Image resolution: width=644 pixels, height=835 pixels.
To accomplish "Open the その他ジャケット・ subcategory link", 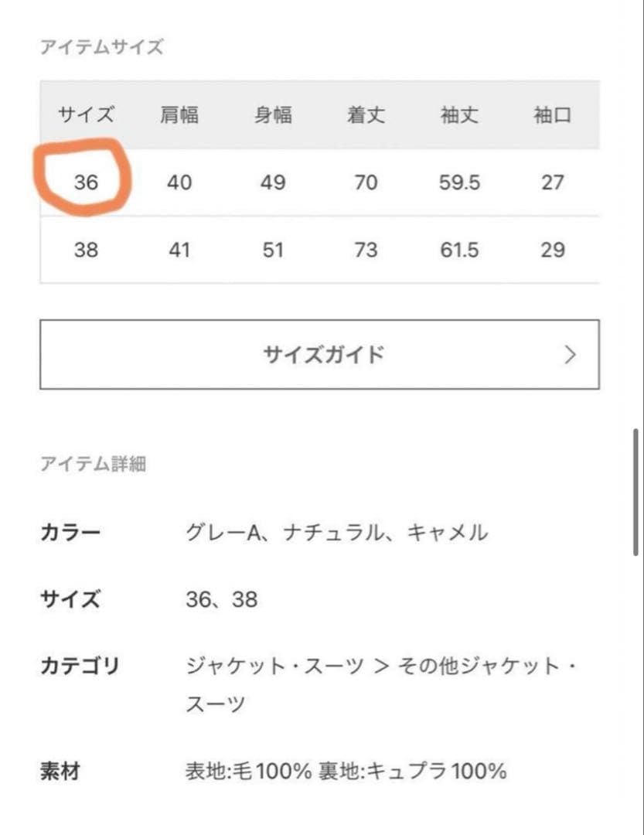I will click(x=487, y=666).
